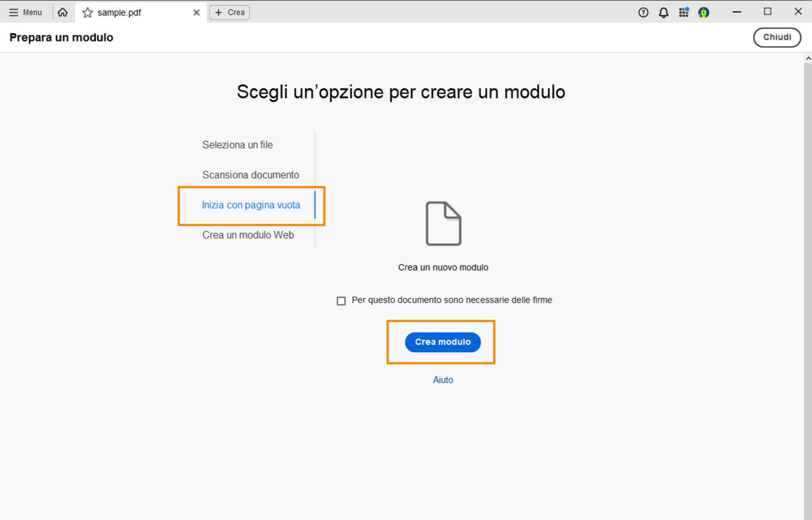This screenshot has width=812, height=520.
Task: Open the Help icon in the title bar
Action: click(643, 12)
